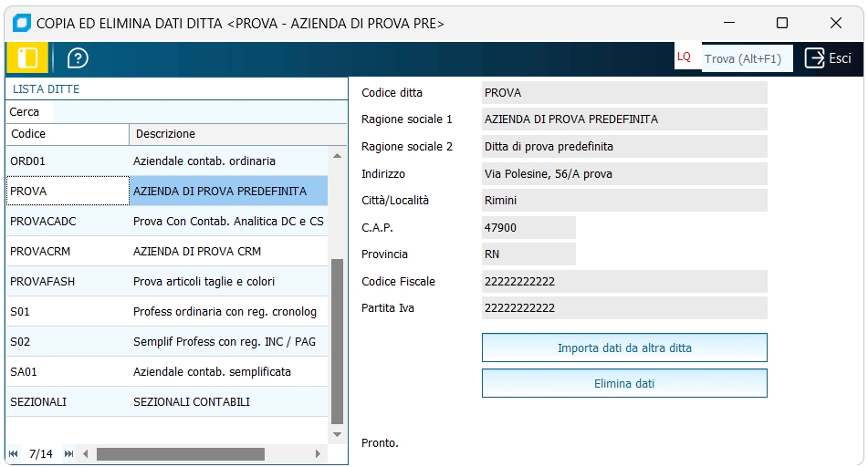The height and width of the screenshot is (467, 868).
Task: Click the Esci exit icon
Action: (x=815, y=58)
